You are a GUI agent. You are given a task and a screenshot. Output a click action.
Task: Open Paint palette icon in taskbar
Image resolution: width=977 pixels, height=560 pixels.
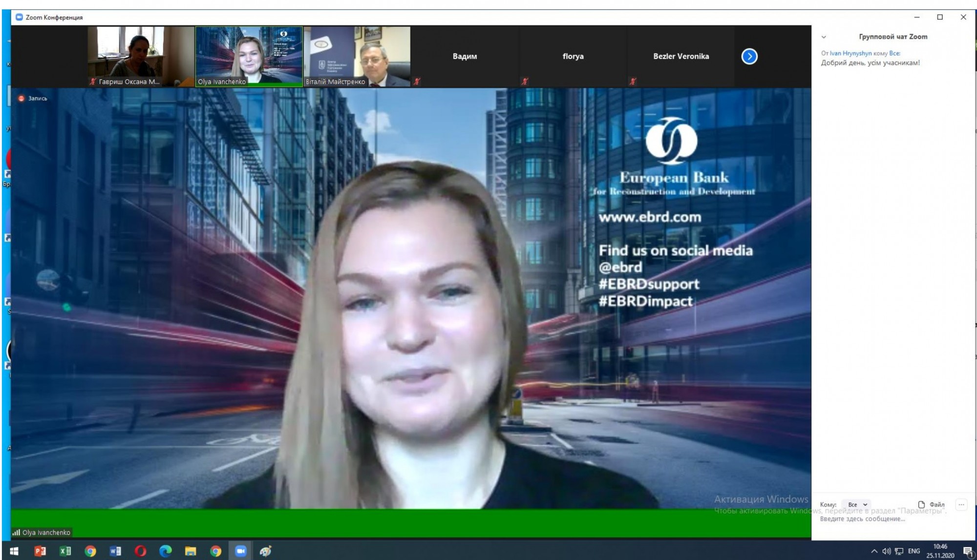click(266, 551)
